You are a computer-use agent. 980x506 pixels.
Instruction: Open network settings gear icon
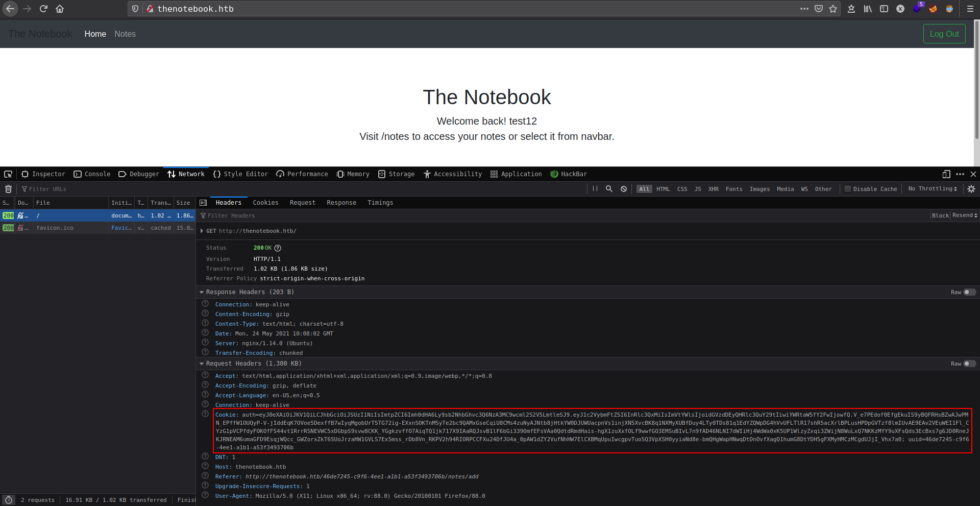point(971,189)
